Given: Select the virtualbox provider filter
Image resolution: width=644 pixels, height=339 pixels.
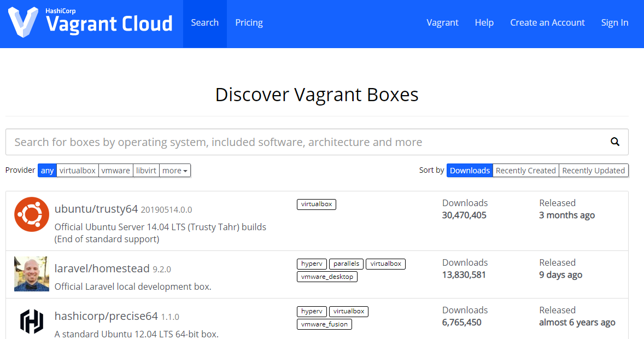Looking at the screenshot, I should pos(77,170).
